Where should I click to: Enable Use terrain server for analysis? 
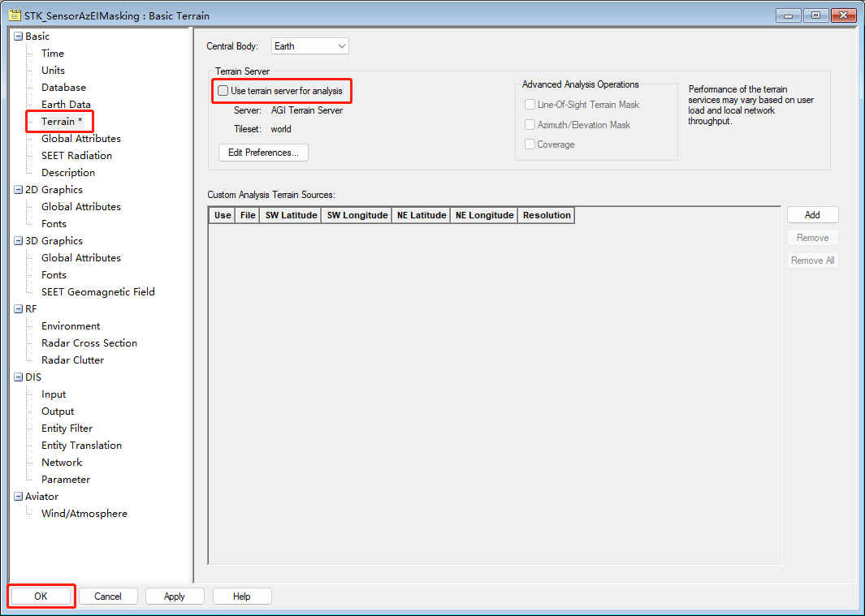pos(223,91)
